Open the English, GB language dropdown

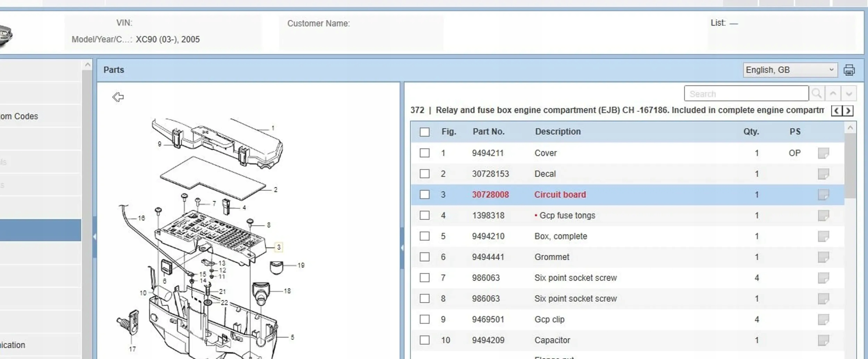790,70
